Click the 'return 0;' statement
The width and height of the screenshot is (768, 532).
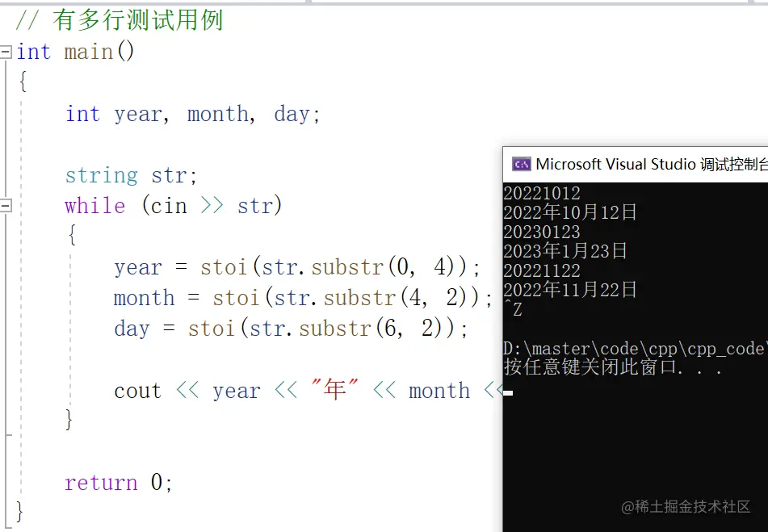click(119, 483)
